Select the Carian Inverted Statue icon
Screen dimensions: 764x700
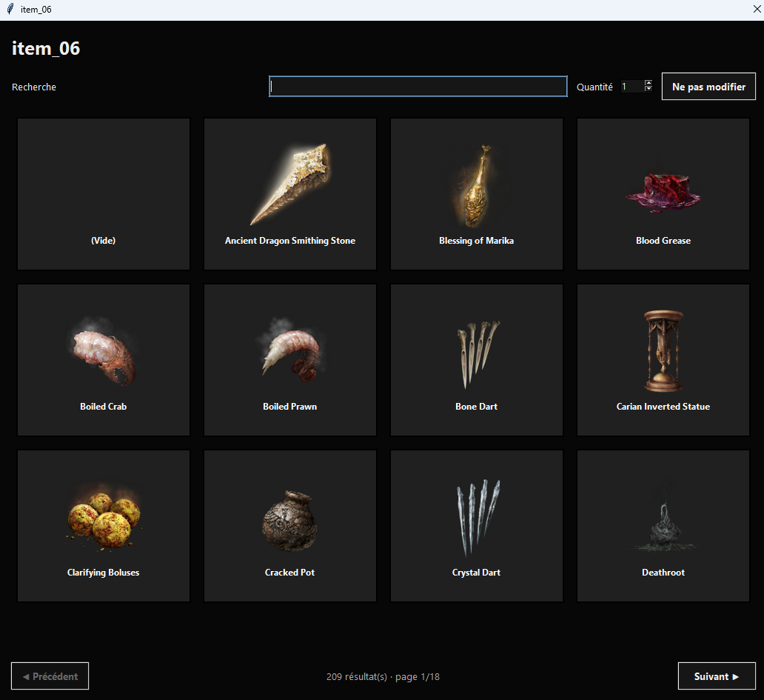pyautogui.click(x=663, y=350)
